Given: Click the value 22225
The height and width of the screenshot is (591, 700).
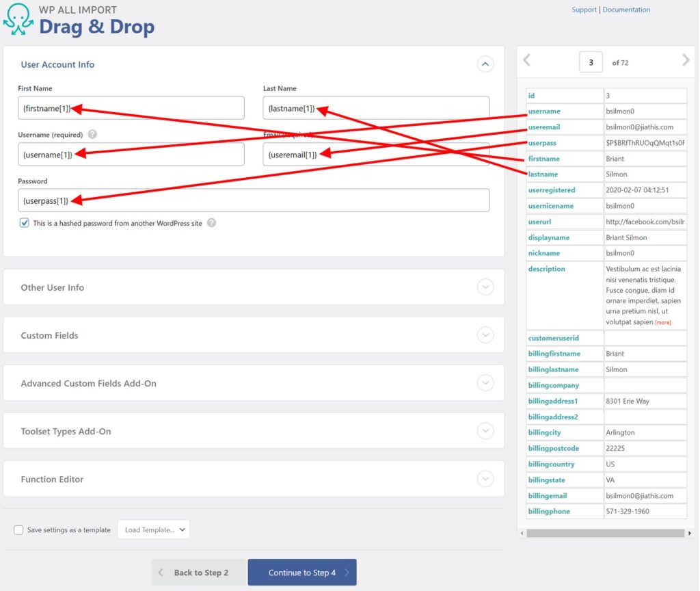Looking at the screenshot, I should (x=615, y=448).
